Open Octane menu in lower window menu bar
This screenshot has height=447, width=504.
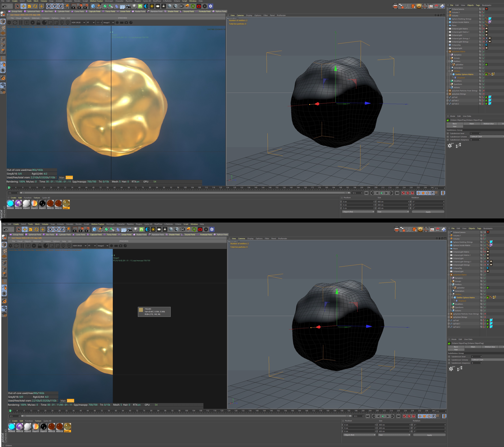178,224
